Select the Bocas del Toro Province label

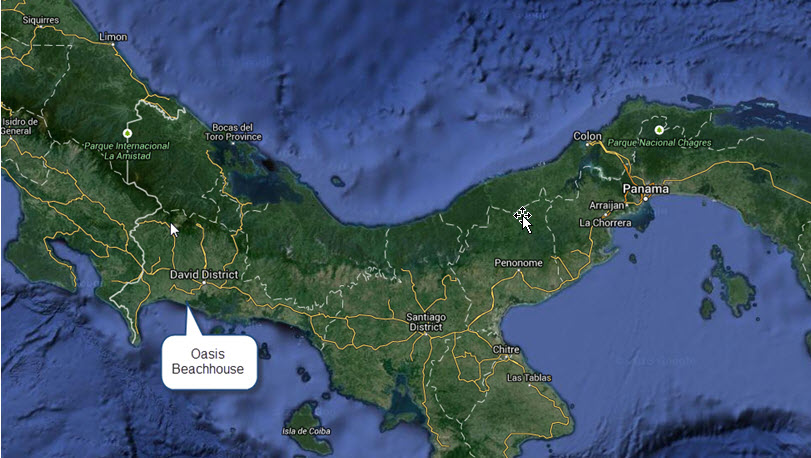click(x=233, y=131)
